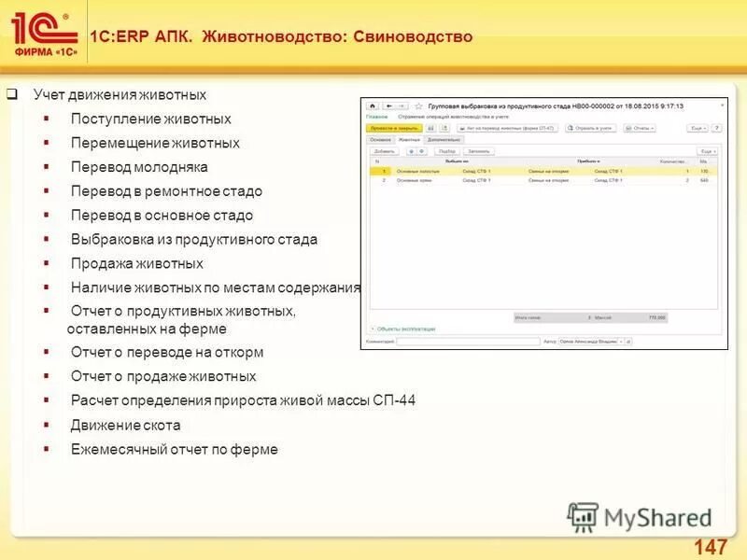Open help via question mark icon
Image resolution: width=747 pixels, height=560 pixels.
[x=715, y=129]
